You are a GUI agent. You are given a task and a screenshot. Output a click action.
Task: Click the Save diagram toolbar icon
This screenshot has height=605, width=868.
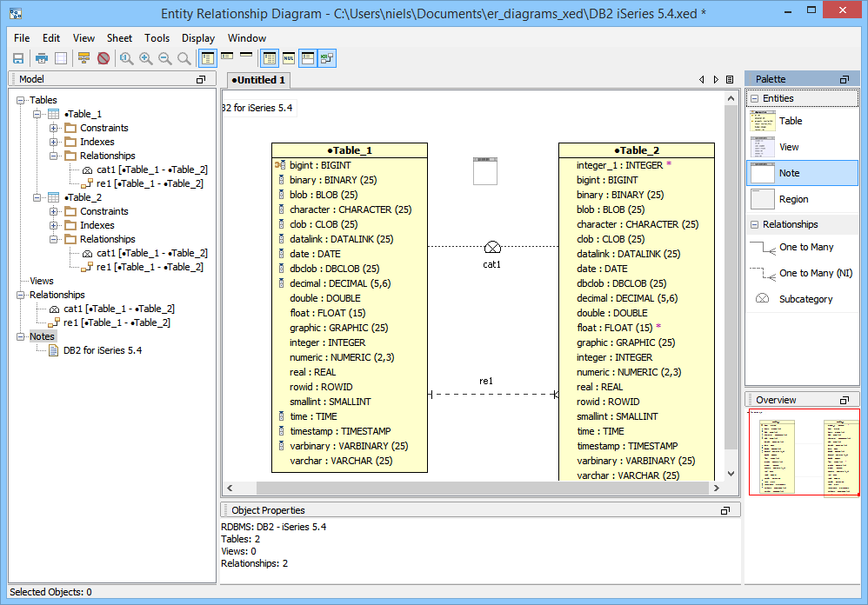tap(17, 58)
